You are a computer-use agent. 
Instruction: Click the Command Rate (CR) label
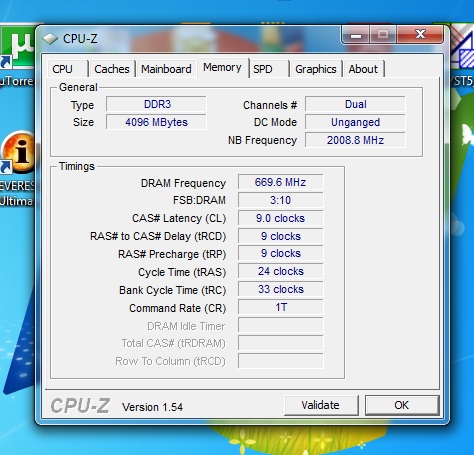click(178, 308)
